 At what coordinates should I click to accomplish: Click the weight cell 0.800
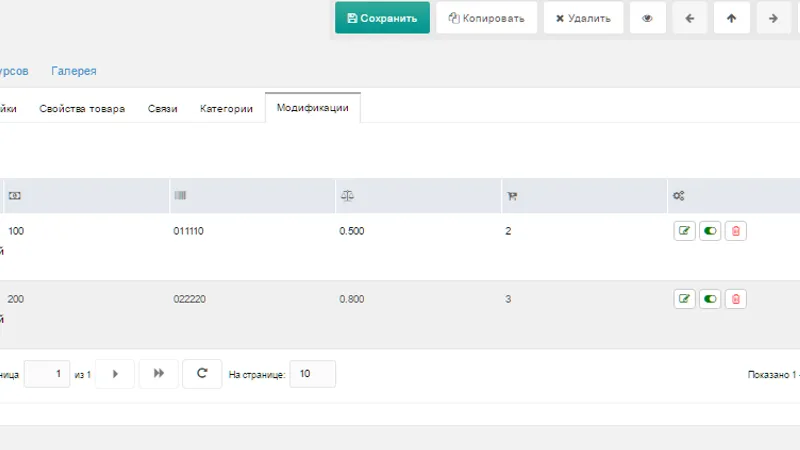tap(352, 299)
